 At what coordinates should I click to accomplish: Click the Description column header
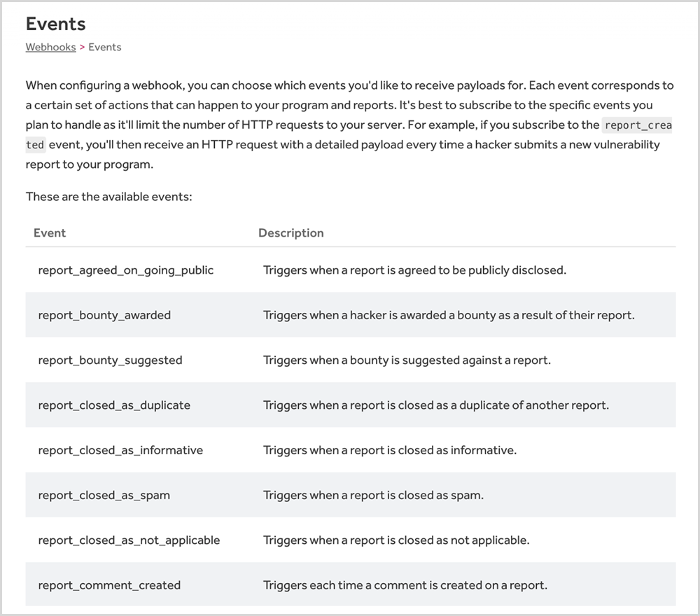[x=290, y=233]
